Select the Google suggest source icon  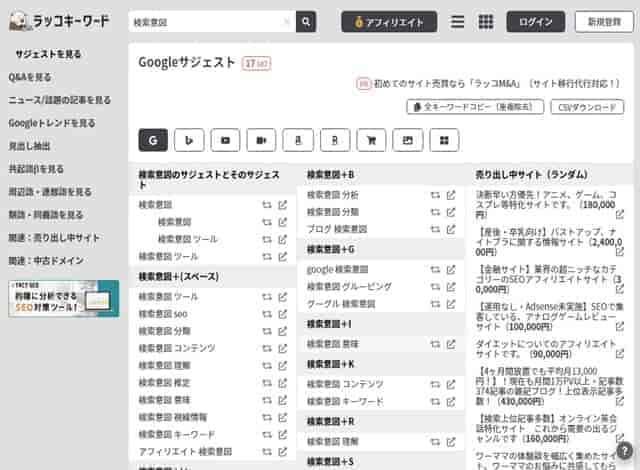(153, 140)
